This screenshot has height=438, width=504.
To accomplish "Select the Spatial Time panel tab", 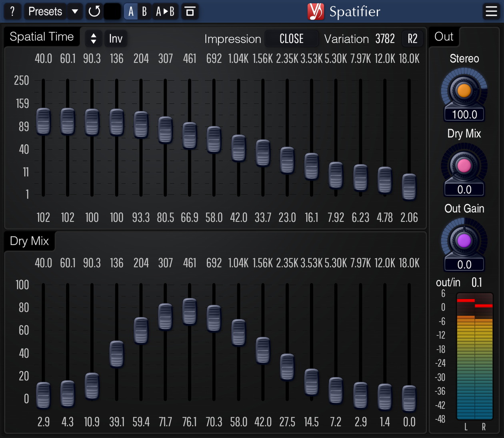I will point(42,36).
